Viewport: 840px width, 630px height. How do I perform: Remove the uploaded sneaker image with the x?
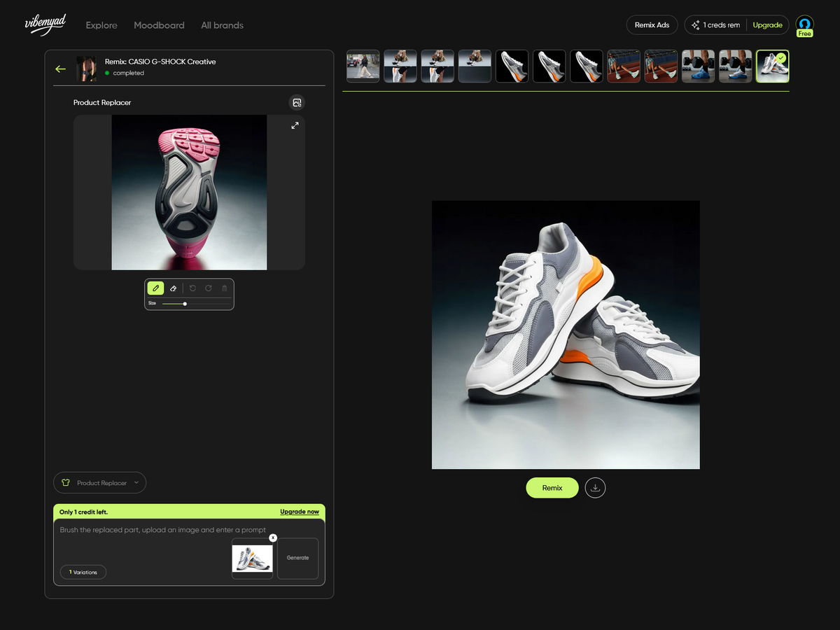(x=273, y=538)
